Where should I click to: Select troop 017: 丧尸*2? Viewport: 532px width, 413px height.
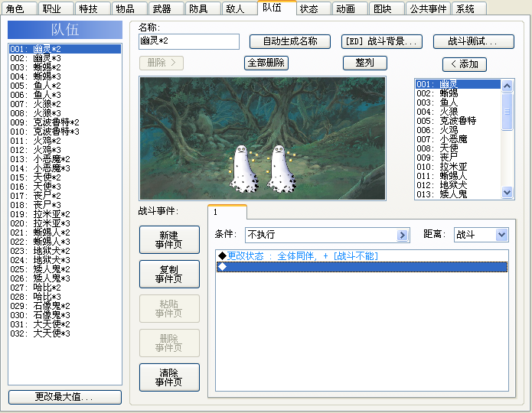65,196
